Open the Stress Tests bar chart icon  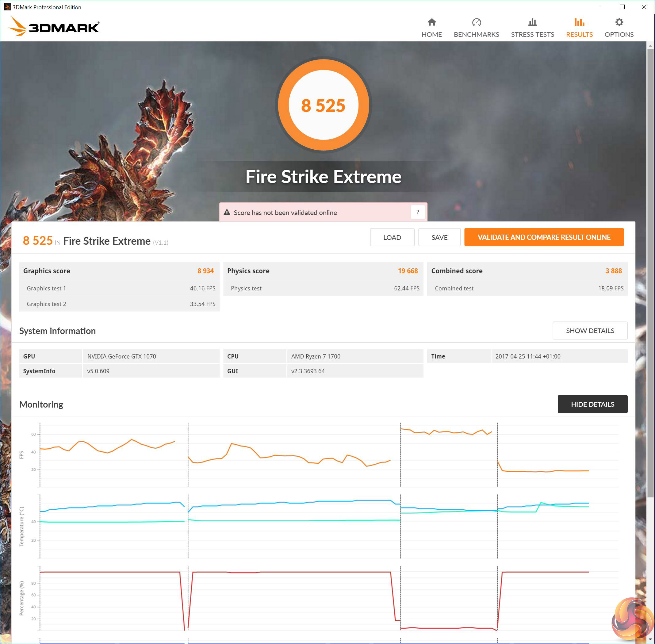click(532, 22)
